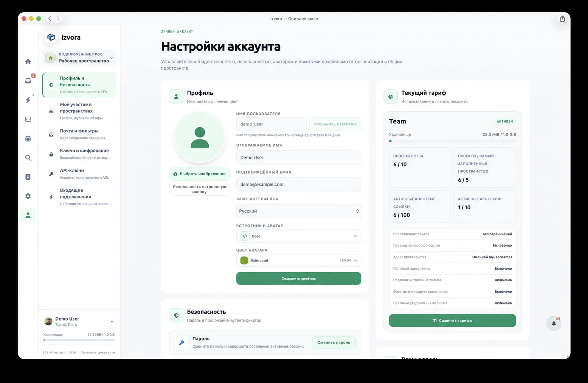Go to the Home icon in the rail
Screen dimensions: 588x383
(x=28, y=61)
